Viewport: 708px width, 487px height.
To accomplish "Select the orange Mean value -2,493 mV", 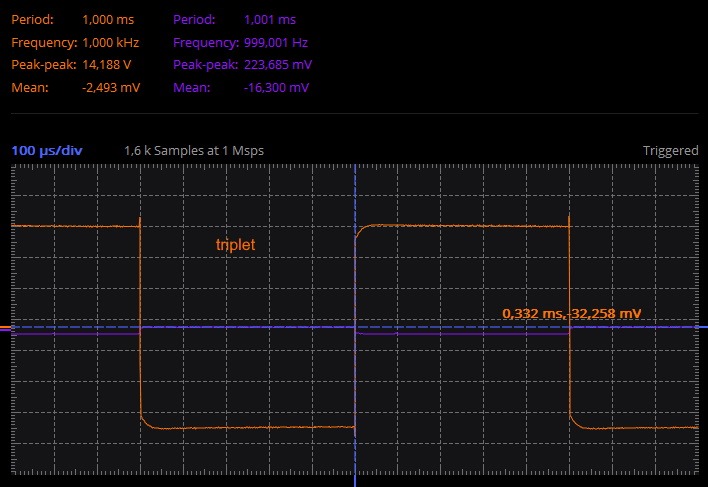I will point(111,87).
